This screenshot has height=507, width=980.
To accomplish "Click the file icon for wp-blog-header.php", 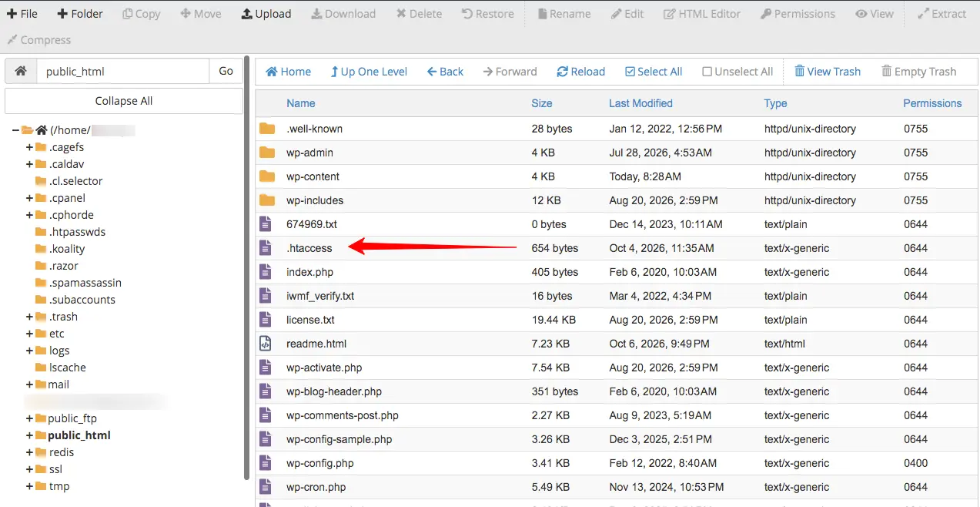I will point(266,391).
